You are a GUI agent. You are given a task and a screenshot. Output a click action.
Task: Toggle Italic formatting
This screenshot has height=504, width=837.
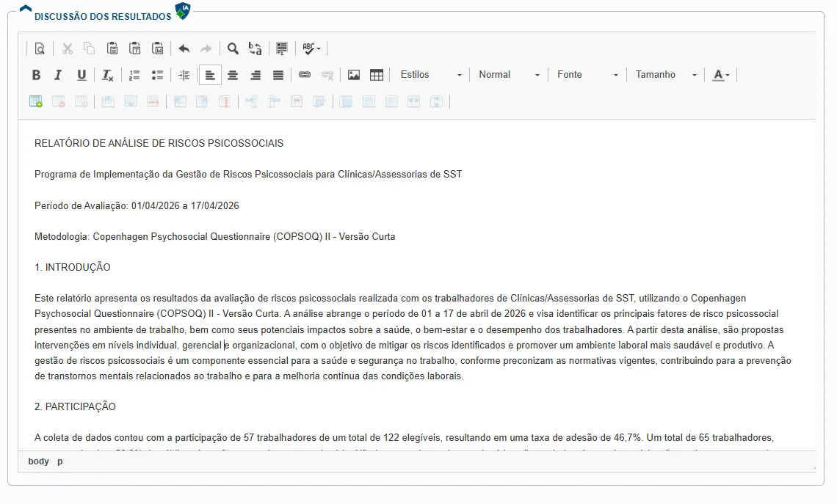coord(58,76)
